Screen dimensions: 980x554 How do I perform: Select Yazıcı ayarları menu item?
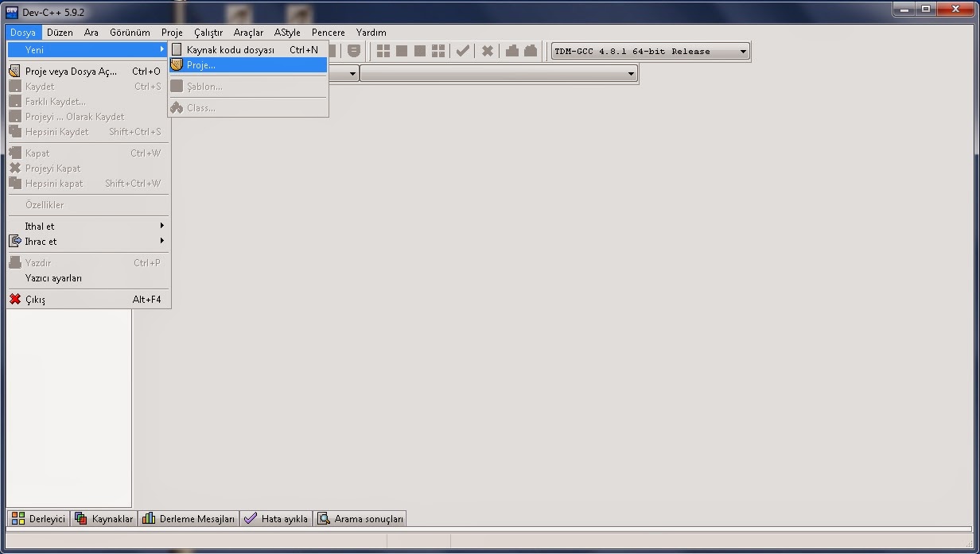click(x=89, y=278)
